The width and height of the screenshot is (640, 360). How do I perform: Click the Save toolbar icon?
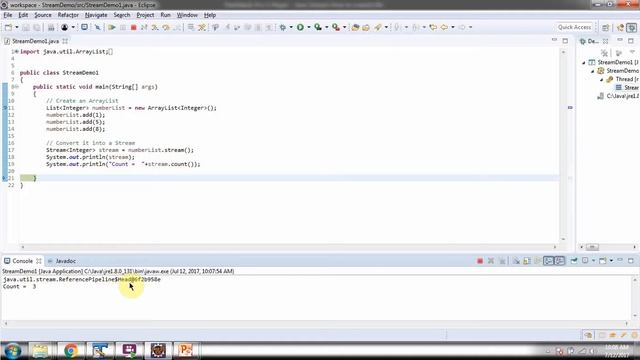(26, 27)
